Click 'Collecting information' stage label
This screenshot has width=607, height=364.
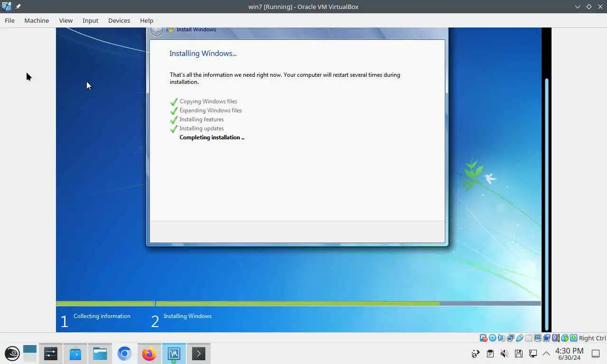coord(102,316)
